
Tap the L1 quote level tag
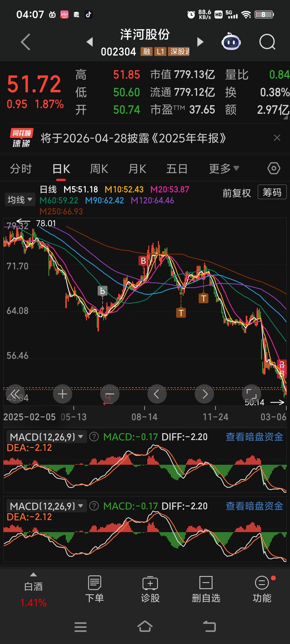[x=160, y=52]
